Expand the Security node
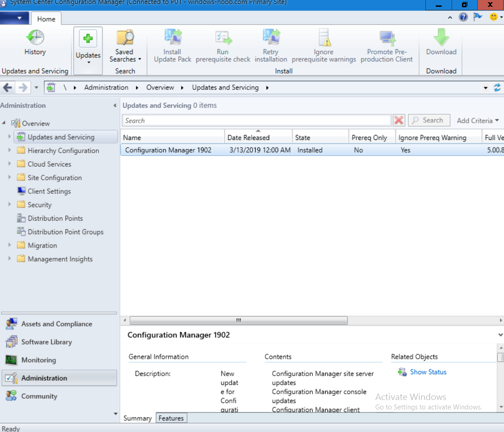 click(9, 204)
